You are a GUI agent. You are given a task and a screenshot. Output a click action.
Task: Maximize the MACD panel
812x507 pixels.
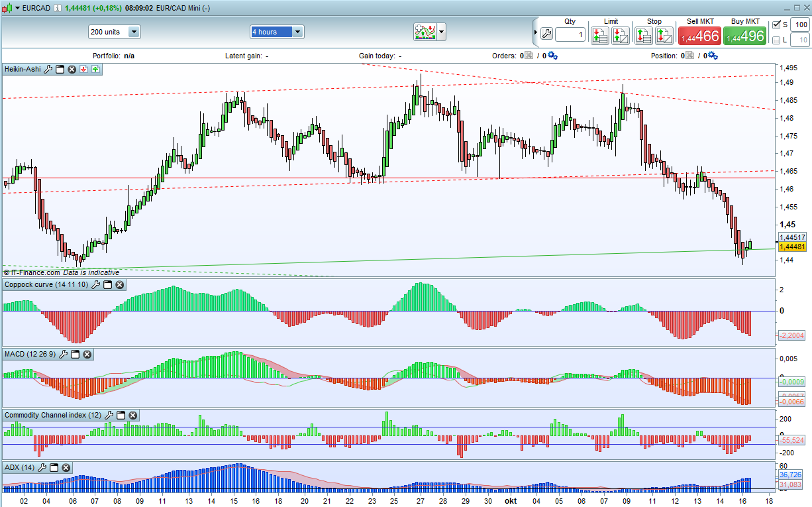click(x=75, y=355)
